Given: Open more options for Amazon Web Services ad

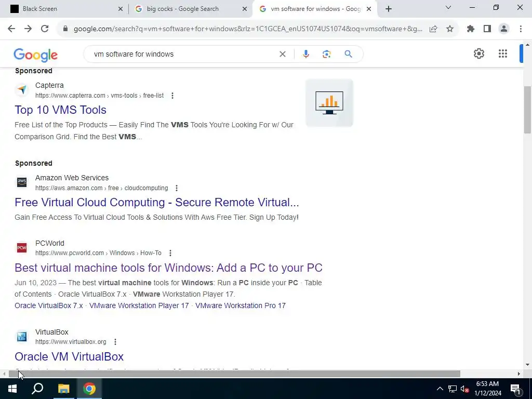Looking at the screenshot, I should tap(177, 188).
